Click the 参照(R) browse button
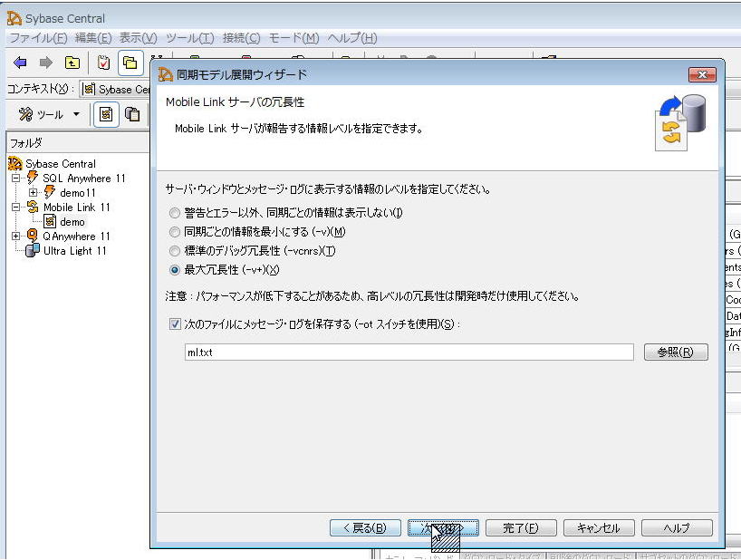 675,352
